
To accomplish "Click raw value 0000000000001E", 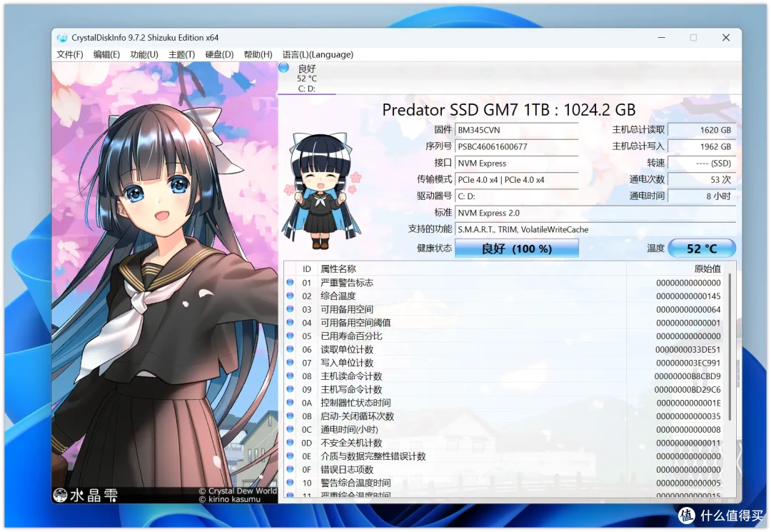I will point(688,403).
